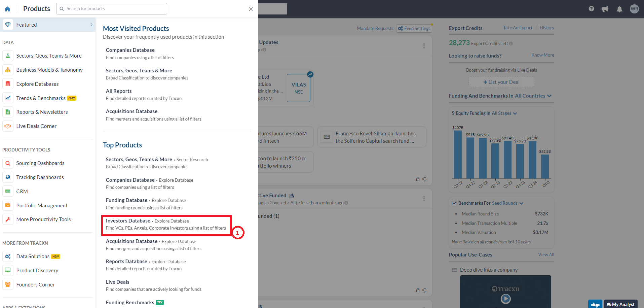The width and height of the screenshot is (644, 308).
Task: Open Francesco Revel-Sillamoni news card
Action: point(372,137)
